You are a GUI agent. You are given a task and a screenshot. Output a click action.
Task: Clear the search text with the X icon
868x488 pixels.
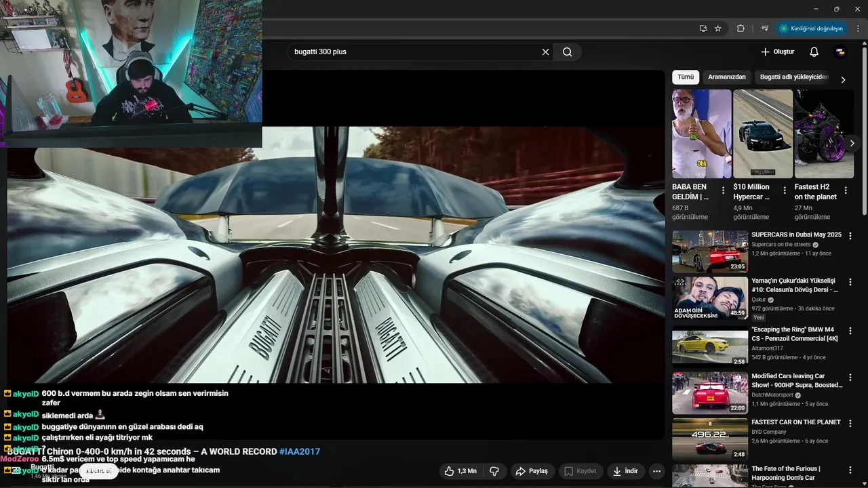545,52
